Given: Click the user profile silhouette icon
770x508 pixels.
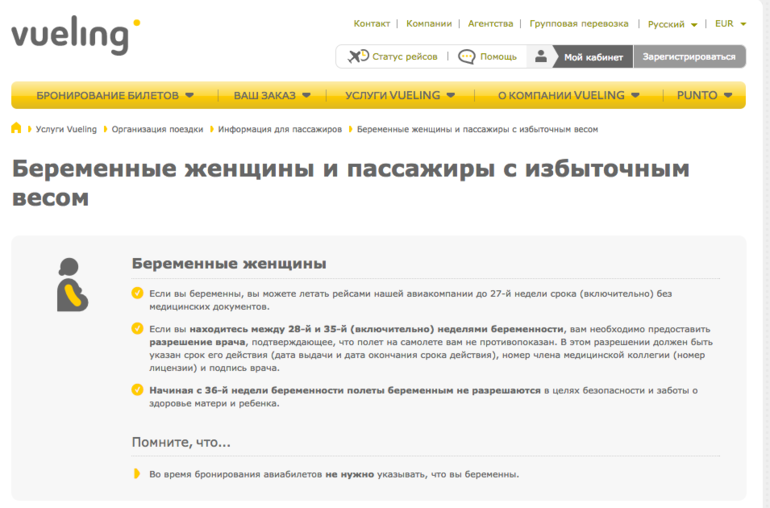Looking at the screenshot, I should pyautogui.click(x=541, y=57).
